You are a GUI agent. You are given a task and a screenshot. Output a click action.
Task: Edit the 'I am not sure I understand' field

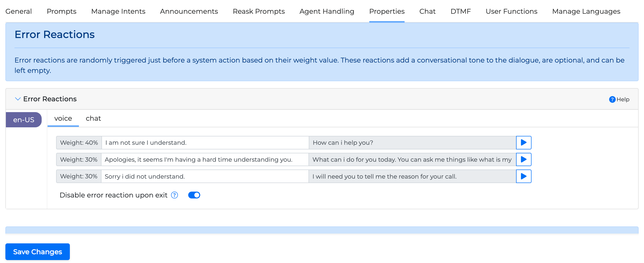tap(205, 143)
